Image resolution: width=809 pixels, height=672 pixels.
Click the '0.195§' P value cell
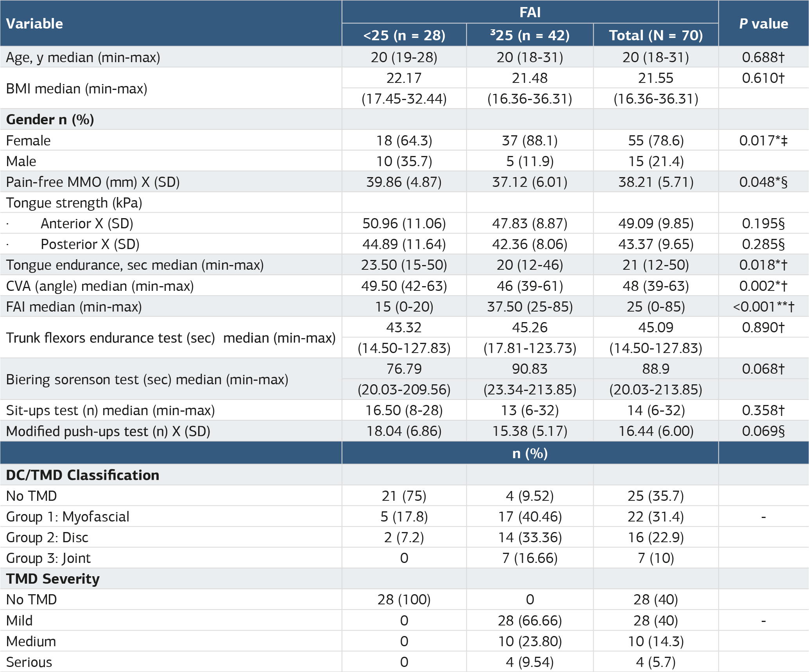(763, 224)
